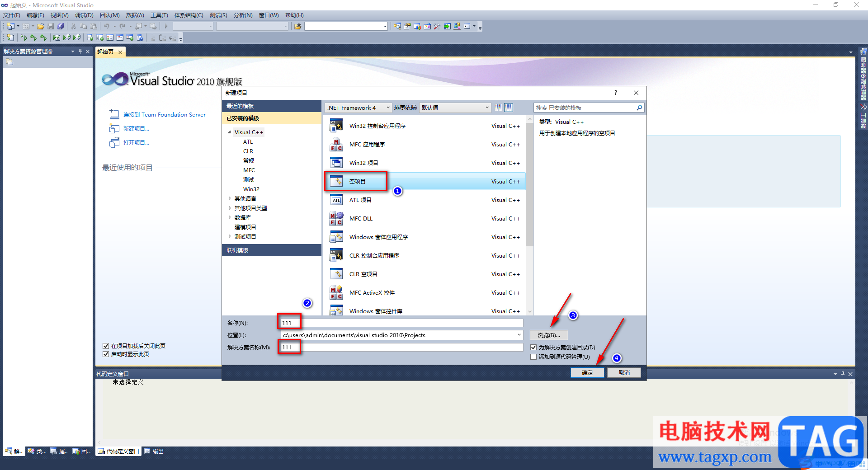
Task: Select the CLR console application template icon
Action: (x=336, y=255)
